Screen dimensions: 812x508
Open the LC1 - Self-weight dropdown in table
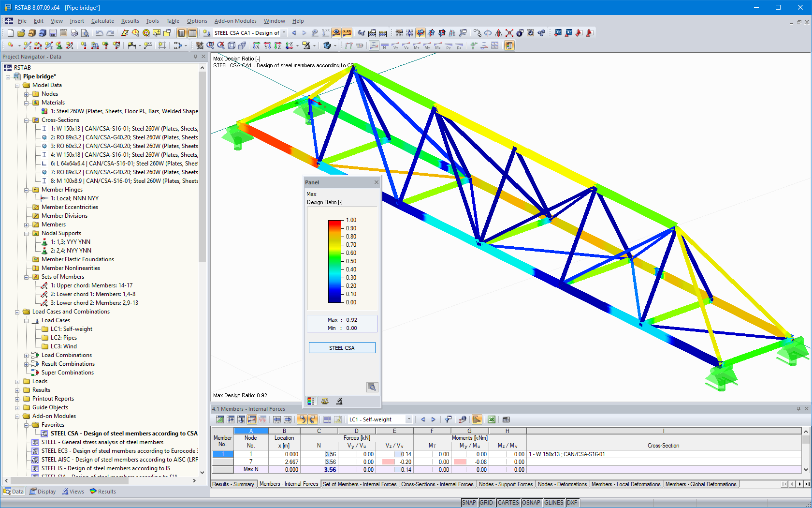[x=409, y=419]
